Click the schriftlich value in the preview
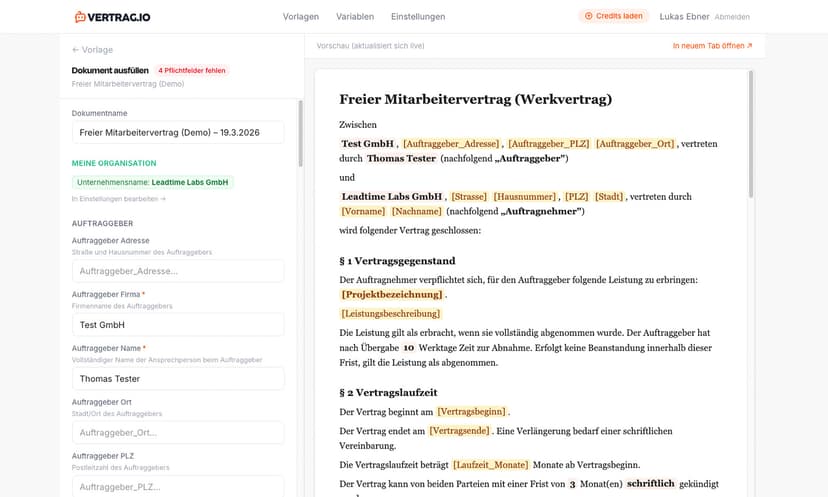Viewport: 828px width, 497px height. (651, 484)
